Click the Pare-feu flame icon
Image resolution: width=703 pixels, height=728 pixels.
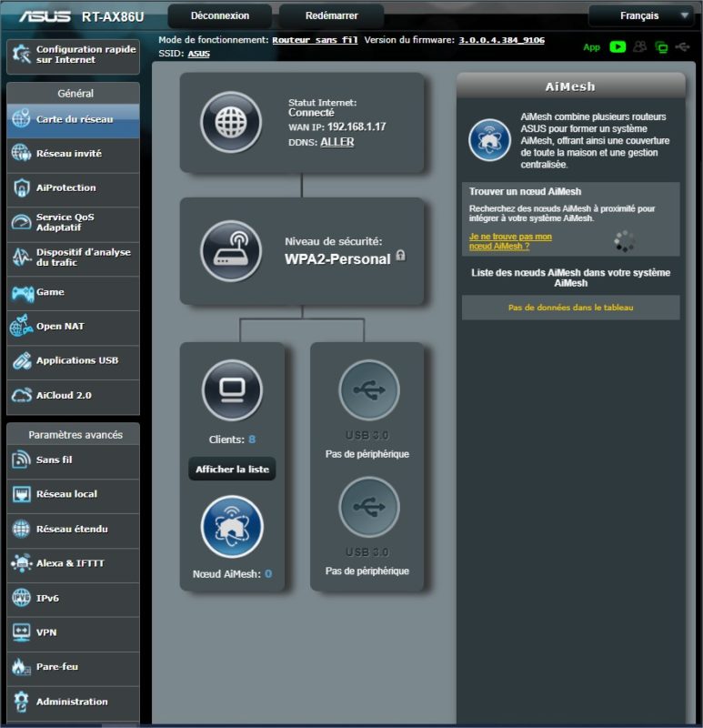click(x=20, y=667)
